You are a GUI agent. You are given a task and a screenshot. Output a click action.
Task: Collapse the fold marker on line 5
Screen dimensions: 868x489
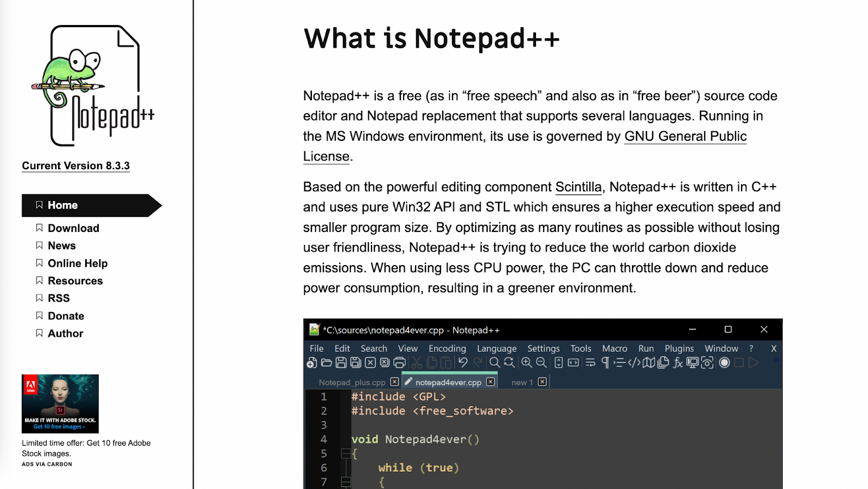(x=346, y=454)
